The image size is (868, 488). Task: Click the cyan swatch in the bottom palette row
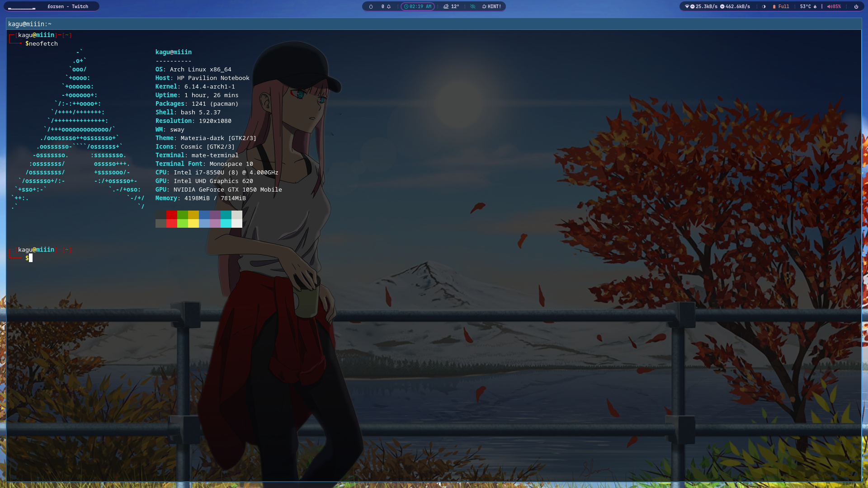[x=226, y=223]
